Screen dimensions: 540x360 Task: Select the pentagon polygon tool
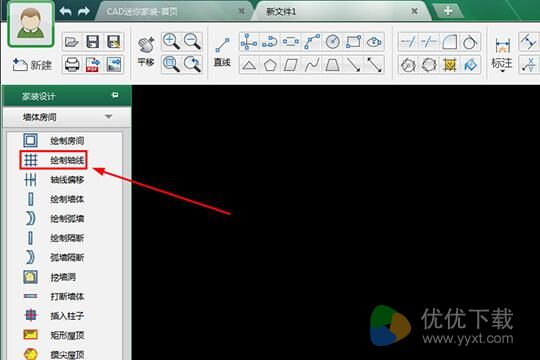click(x=270, y=65)
